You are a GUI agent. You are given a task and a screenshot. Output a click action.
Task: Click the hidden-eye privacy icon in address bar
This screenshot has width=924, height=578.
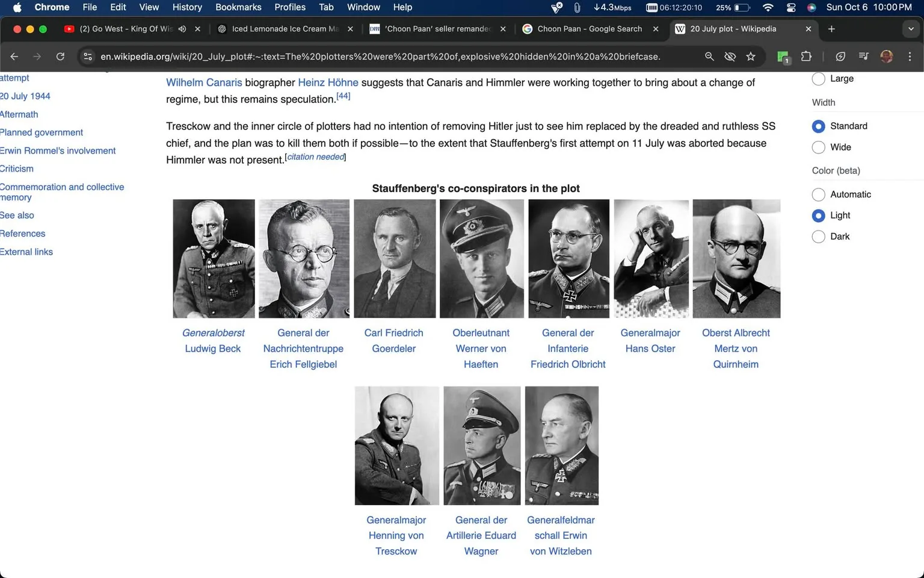coord(730,56)
